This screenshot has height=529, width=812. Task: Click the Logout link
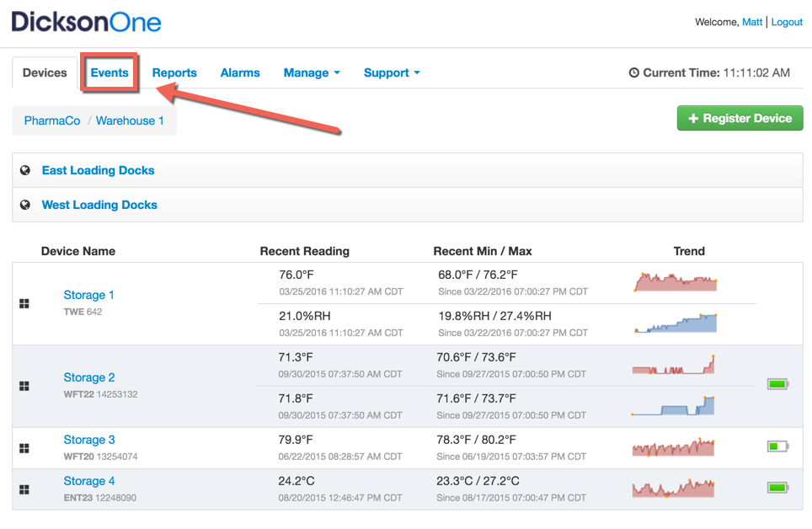(x=787, y=22)
